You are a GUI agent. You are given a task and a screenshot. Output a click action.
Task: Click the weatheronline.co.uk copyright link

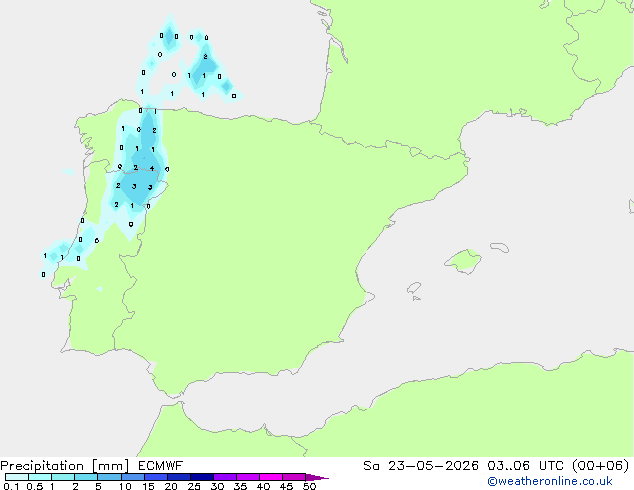click(x=549, y=481)
